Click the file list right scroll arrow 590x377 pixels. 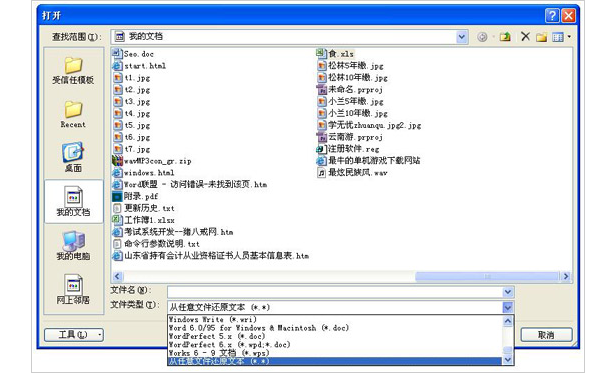point(566,277)
